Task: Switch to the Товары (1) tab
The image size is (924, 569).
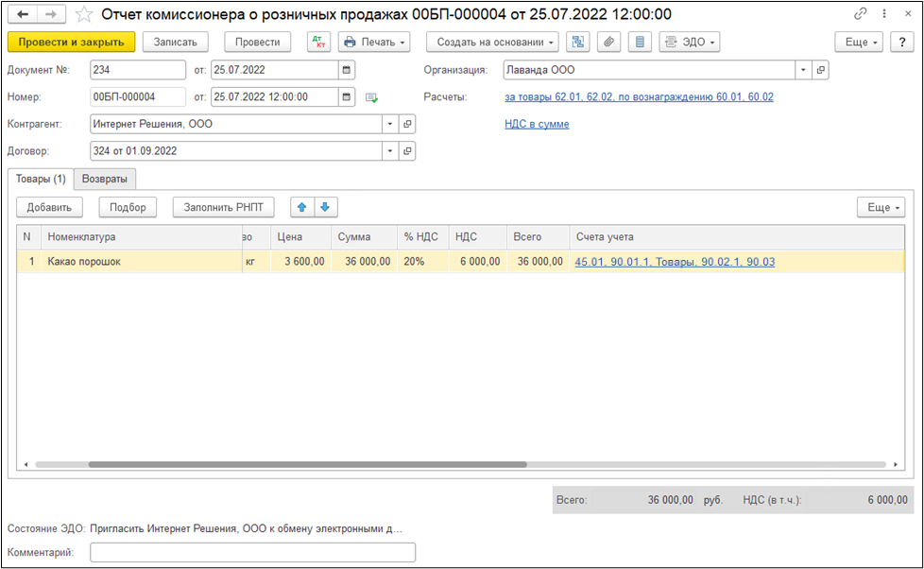Action: pyautogui.click(x=41, y=179)
